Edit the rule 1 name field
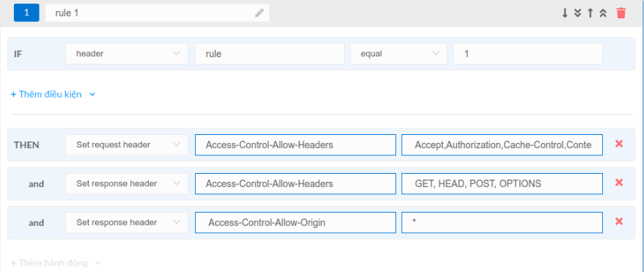The height and width of the screenshot is (272, 644). click(157, 13)
